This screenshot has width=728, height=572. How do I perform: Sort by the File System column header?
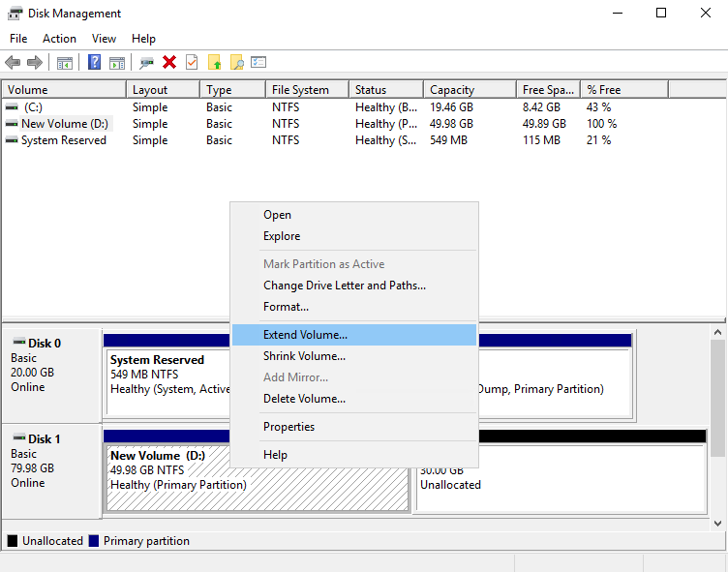[307, 90]
